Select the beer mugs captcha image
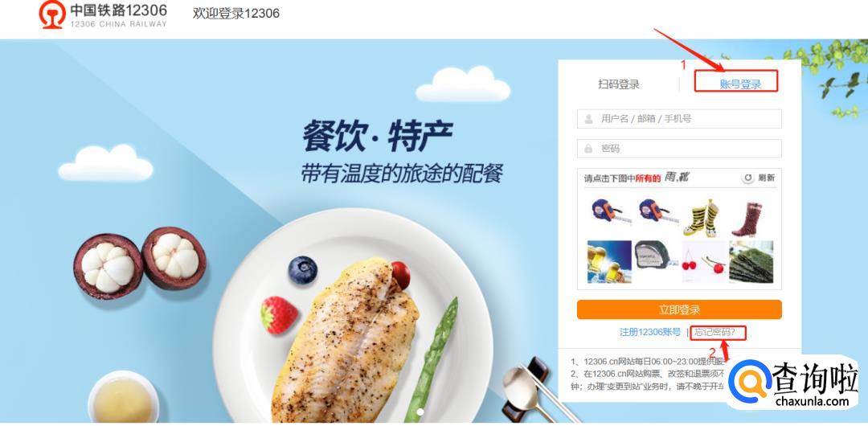Image resolution: width=868 pixels, height=426 pixels. point(609,261)
